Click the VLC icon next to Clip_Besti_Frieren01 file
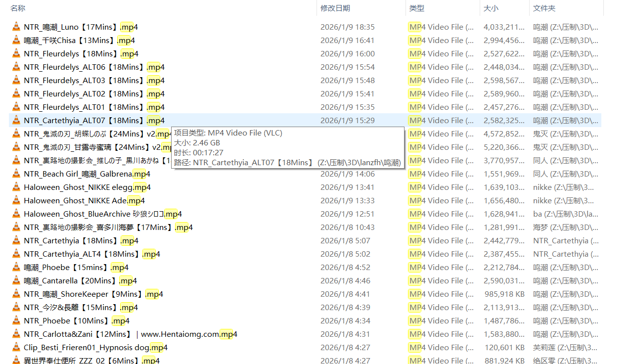 [x=16, y=347]
